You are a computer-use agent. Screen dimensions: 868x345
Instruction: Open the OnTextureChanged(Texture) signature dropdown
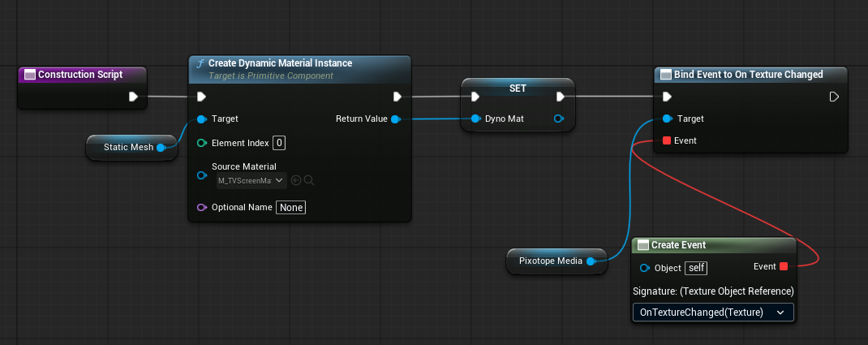click(712, 312)
